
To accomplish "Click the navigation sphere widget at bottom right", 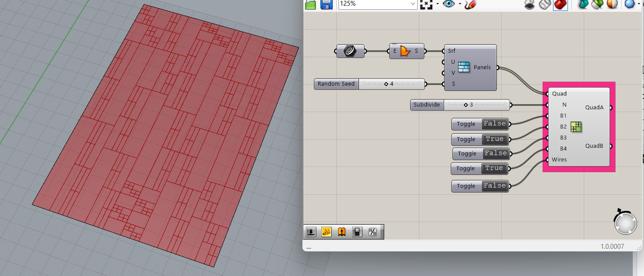I will [625, 223].
